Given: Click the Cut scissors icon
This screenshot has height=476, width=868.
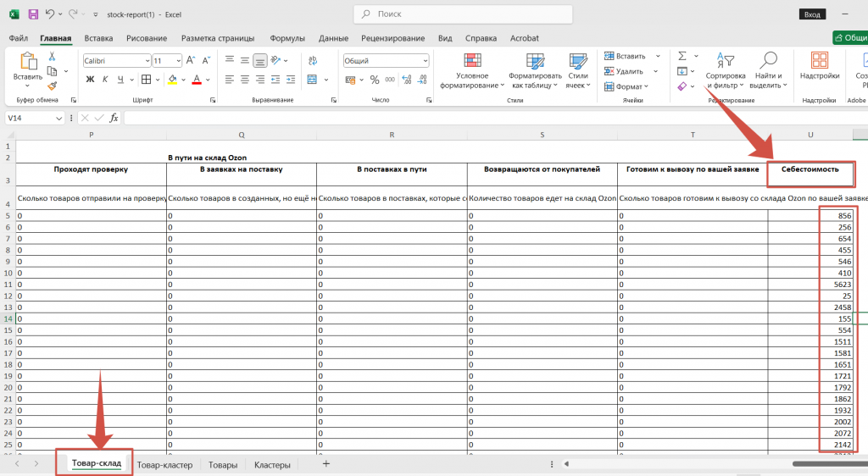Looking at the screenshot, I should 52,57.
